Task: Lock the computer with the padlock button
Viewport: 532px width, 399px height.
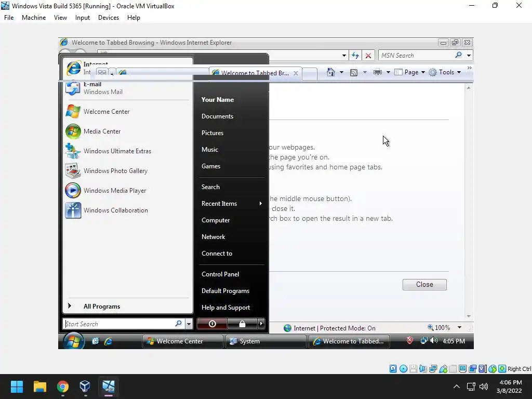Action: click(x=242, y=324)
